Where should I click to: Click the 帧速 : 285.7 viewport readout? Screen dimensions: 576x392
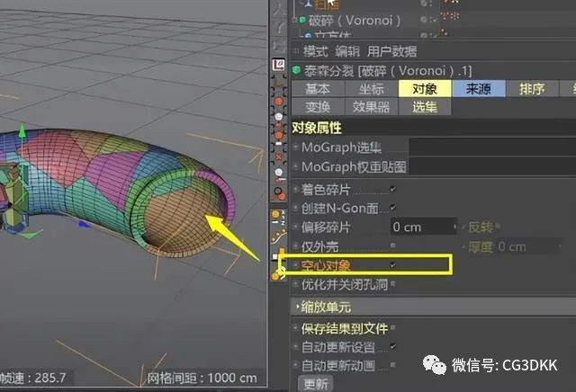33,378
